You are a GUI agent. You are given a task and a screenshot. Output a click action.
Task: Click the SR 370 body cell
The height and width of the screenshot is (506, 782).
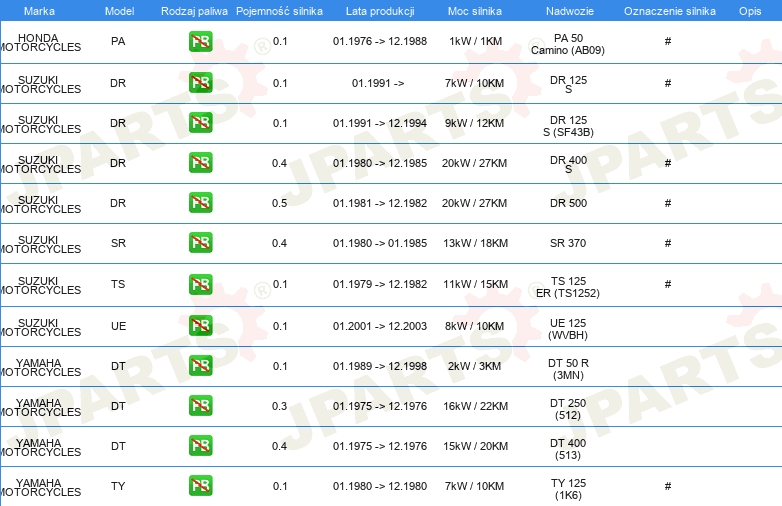tap(568, 243)
